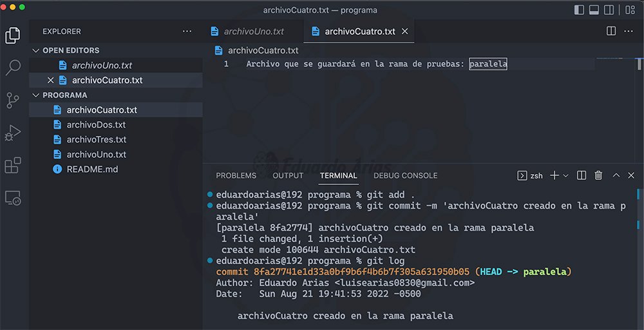This screenshot has width=644, height=330.
Task: Switch to the archivoUno.txt editor tab
Action: tap(254, 31)
